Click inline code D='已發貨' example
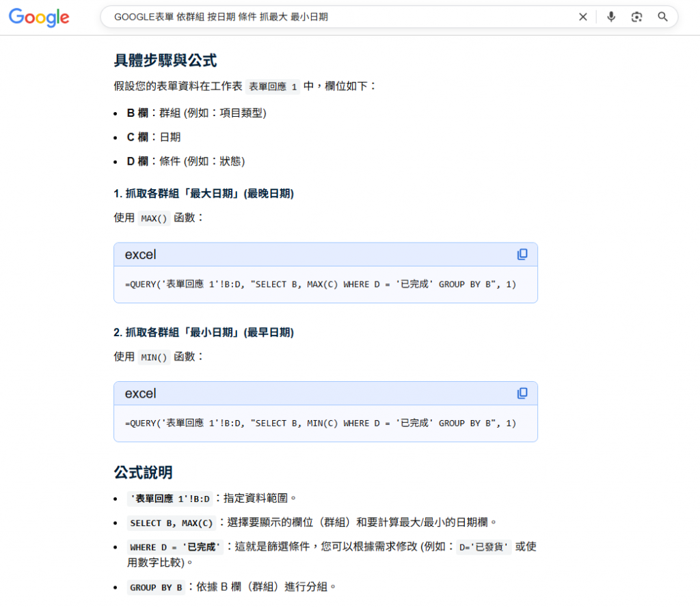Viewport: 700px width, 608px height. [x=483, y=547]
